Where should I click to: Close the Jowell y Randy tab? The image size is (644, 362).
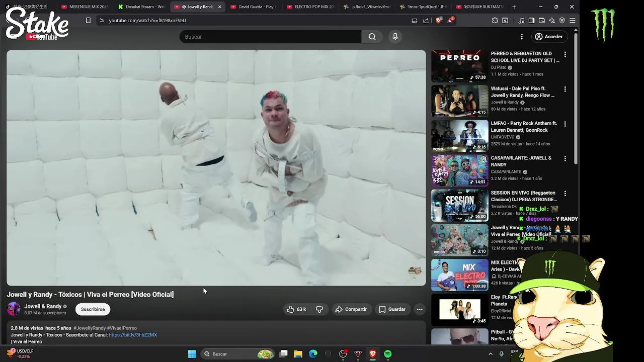click(219, 7)
